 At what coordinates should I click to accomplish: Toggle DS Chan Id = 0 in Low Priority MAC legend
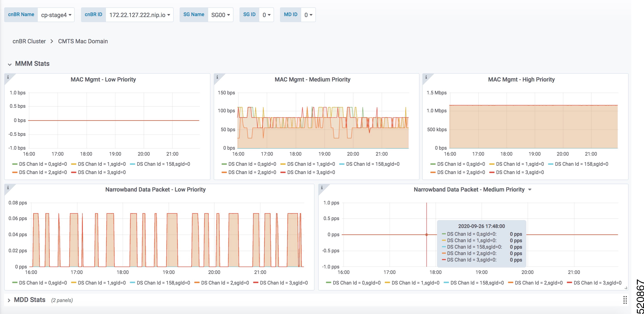(43, 164)
